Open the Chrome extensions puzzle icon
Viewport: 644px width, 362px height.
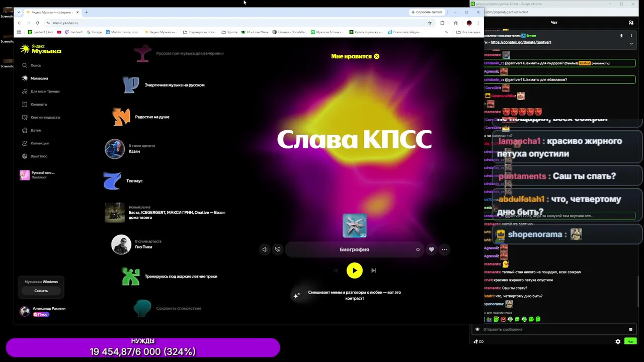[442, 23]
